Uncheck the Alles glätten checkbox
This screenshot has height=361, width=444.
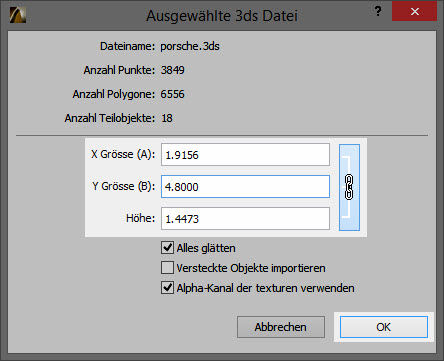pos(167,248)
